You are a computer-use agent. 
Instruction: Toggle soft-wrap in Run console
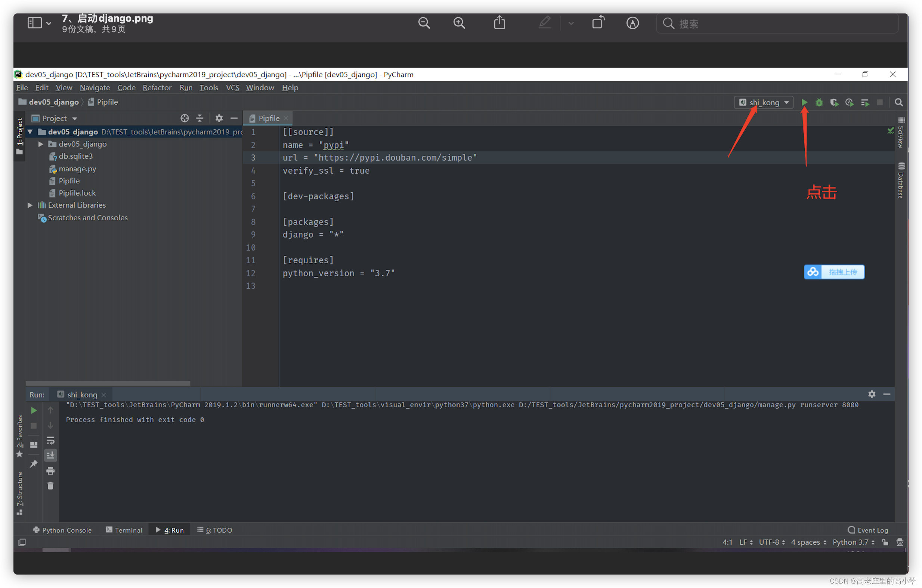tap(50, 440)
